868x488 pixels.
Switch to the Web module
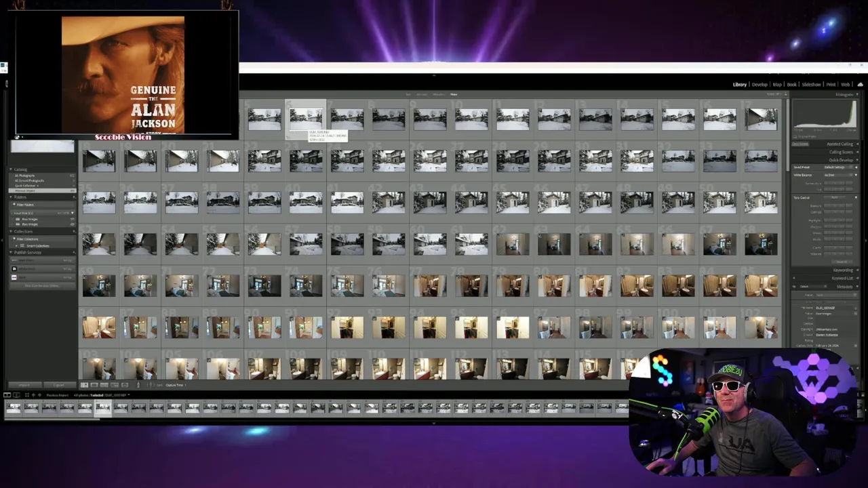coord(845,85)
